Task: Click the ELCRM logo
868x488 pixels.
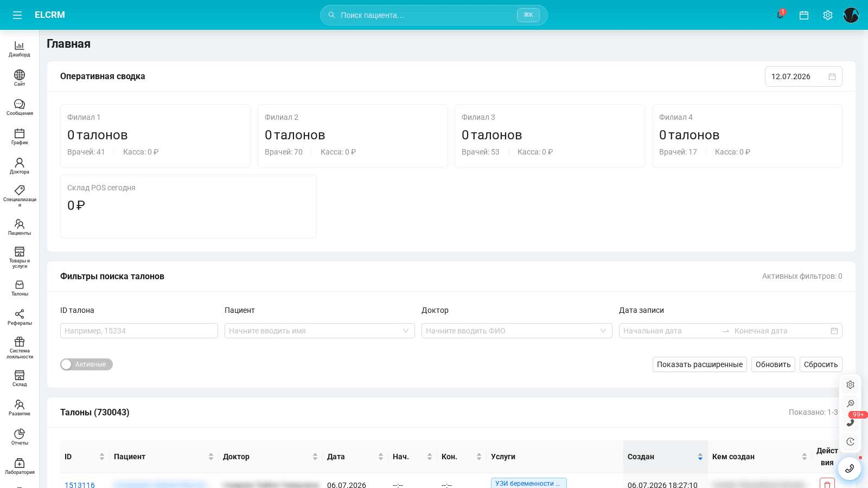Action: (x=50, y=15)
